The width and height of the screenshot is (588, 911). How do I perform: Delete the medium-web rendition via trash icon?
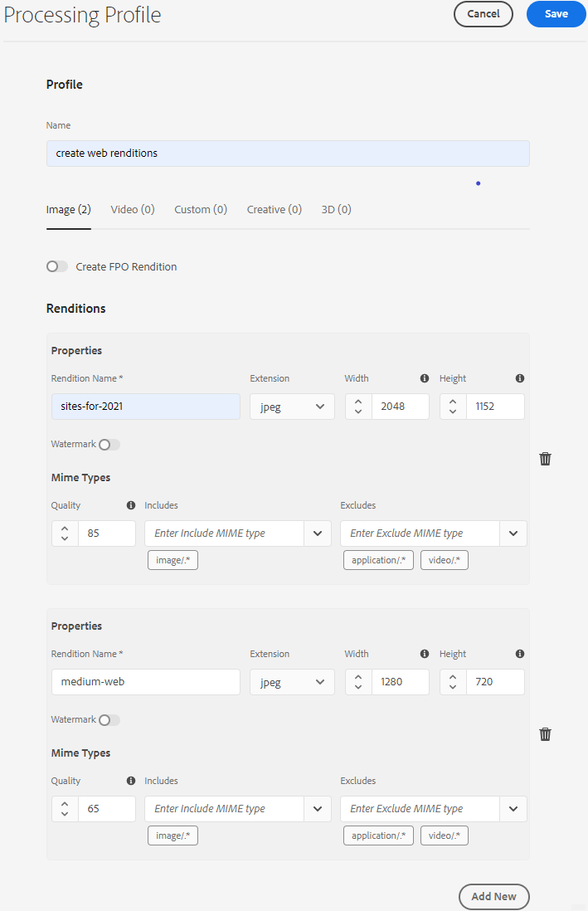[x=545, y=734]
